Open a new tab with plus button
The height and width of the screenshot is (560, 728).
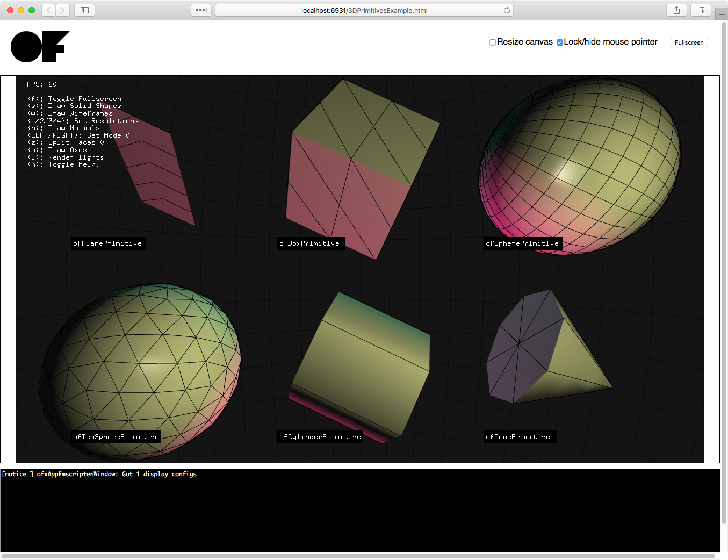[x=722, y=14]
